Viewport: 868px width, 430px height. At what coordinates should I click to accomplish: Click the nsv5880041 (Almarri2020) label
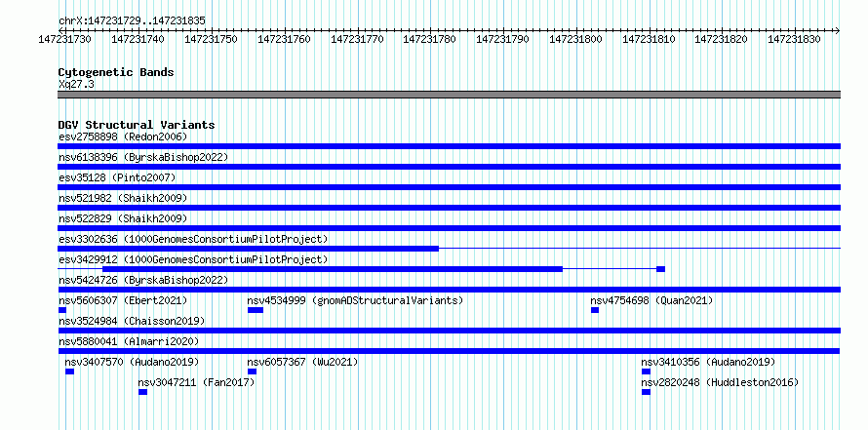pos(129,341)
